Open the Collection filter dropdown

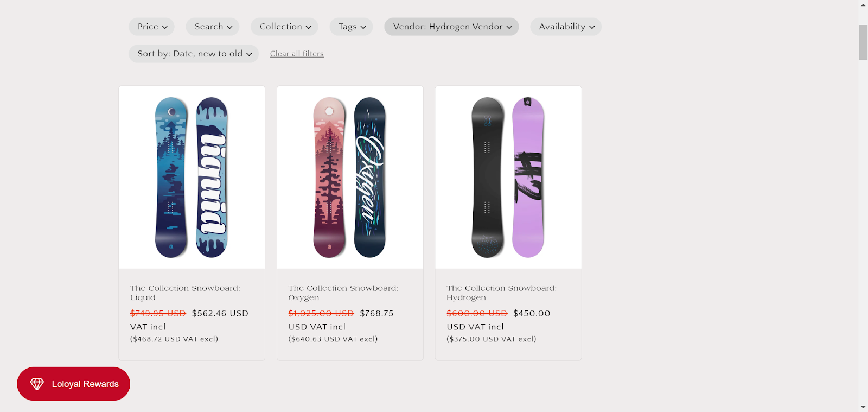(285, 27)
